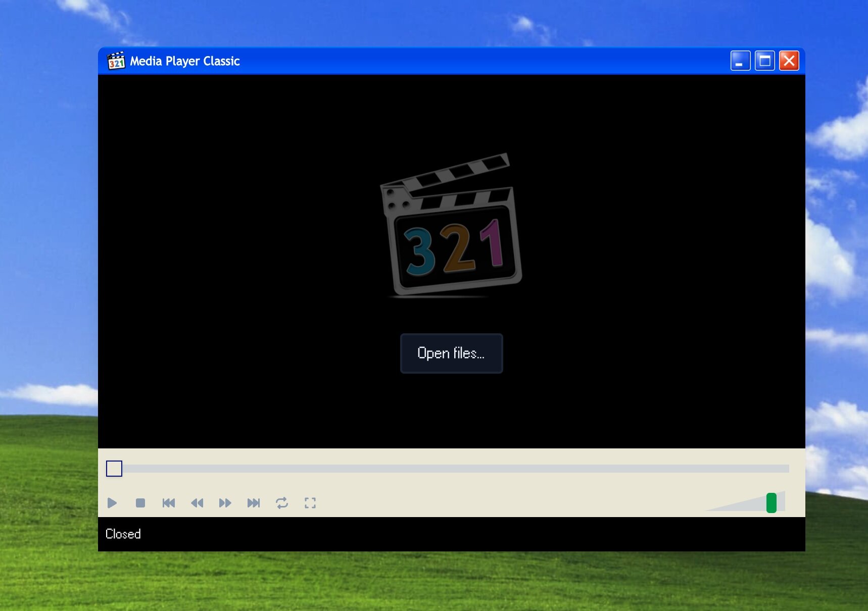Skip to the next track

(254, 503)
